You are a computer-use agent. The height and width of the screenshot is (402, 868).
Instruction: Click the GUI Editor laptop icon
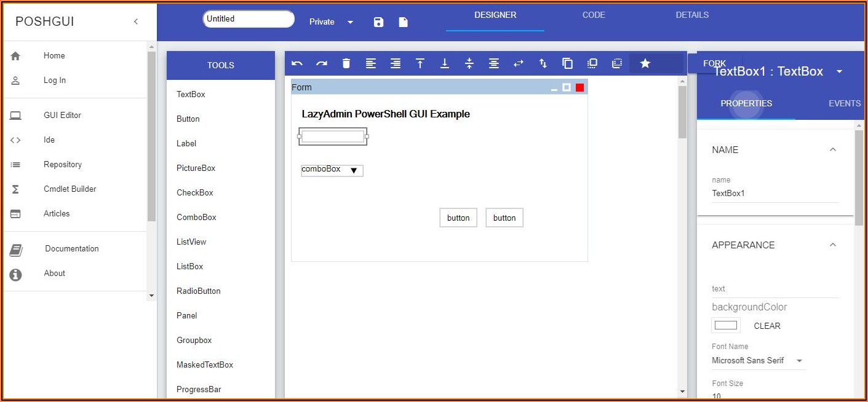coord(15,116)
